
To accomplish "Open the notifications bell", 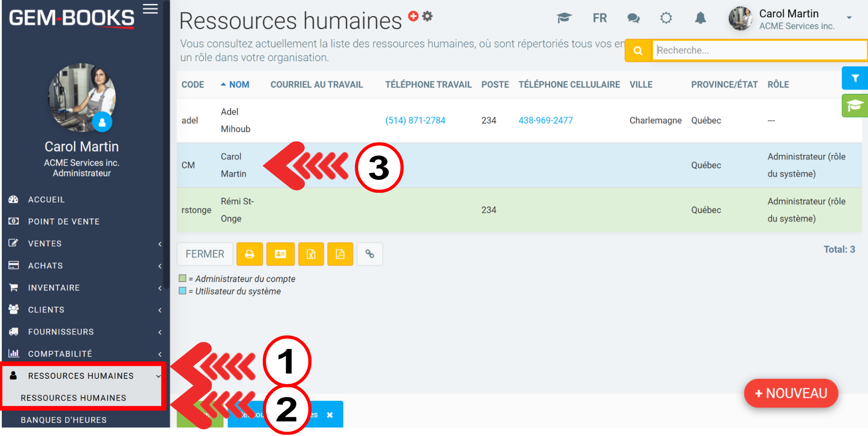I will pos(700,18).
